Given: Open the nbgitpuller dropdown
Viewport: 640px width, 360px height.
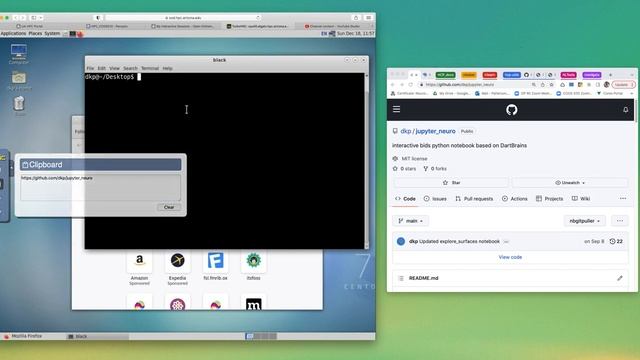Looking at the screenshot, I should coord(584,221).
